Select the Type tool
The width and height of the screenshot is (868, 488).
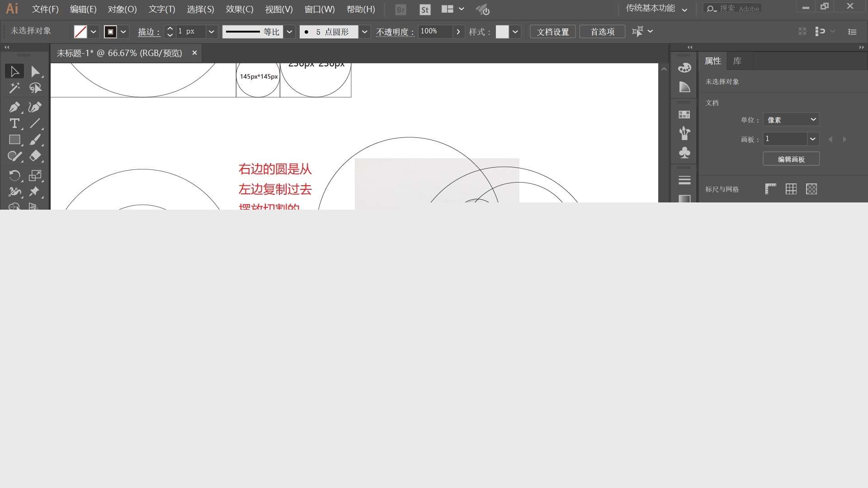click(x=14, y=123)
